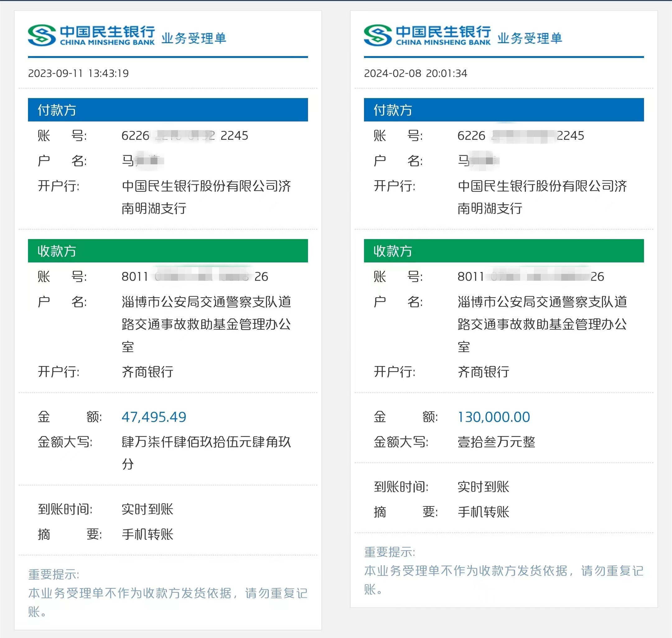Viewport: 672px width, 638px height.
Task: Click 路交通事故救助基金管理办公 line on right receipt
Action: 542,324
